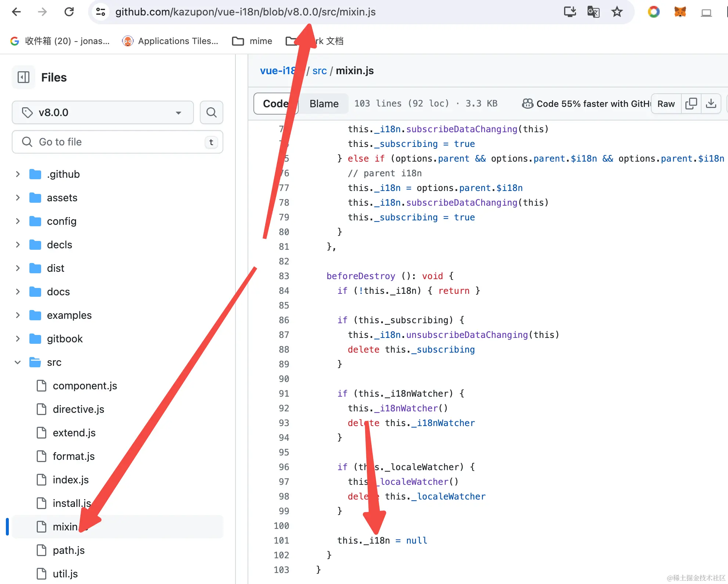This screenshot has width=728, height=584.
Task: Open the src breadcrumb link
Action: pos(319,71)
